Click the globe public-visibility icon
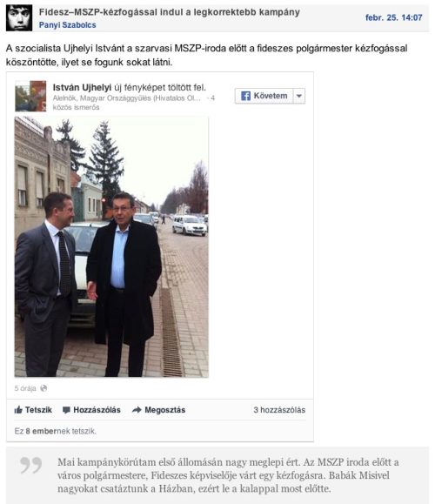Viewport: 435px width, 504px height. pos(43,388)
